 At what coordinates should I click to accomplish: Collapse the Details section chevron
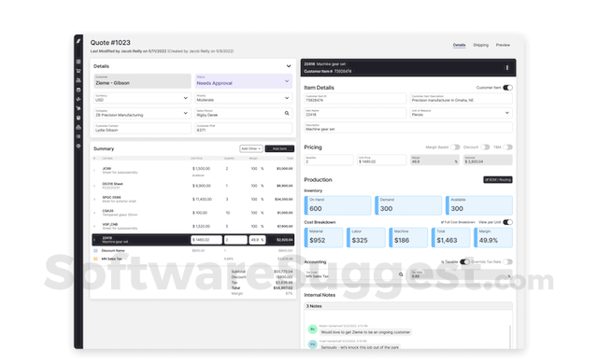click(289, 66)
